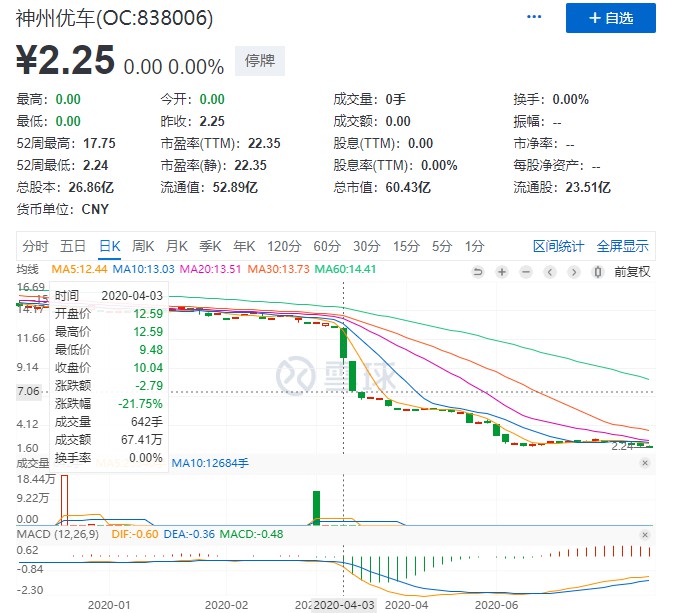Click the 52周最低 2.24 value
The image size is (676, 613).
click(95, 165)
